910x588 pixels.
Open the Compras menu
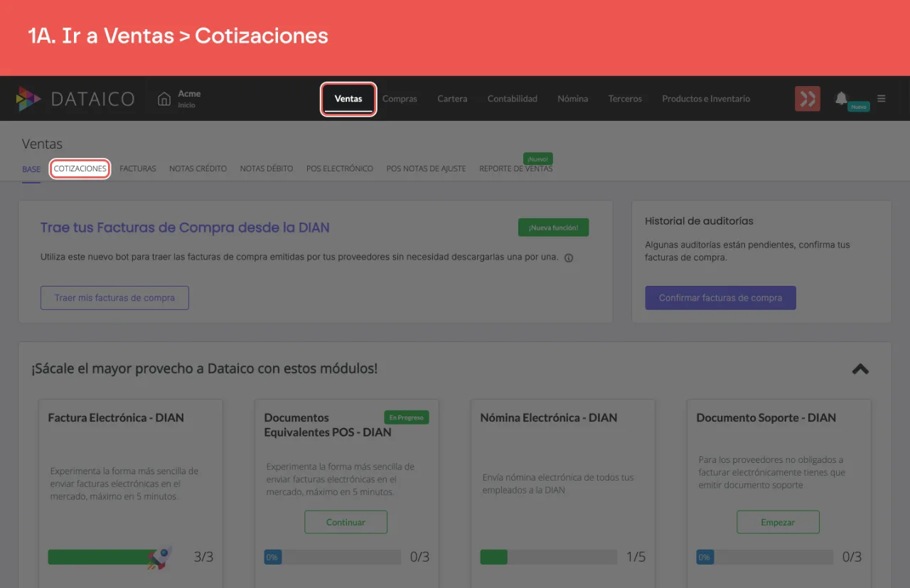400,99
